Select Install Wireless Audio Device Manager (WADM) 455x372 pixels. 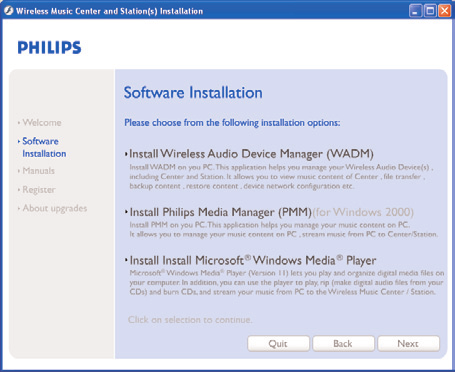[x=249, y=154]
